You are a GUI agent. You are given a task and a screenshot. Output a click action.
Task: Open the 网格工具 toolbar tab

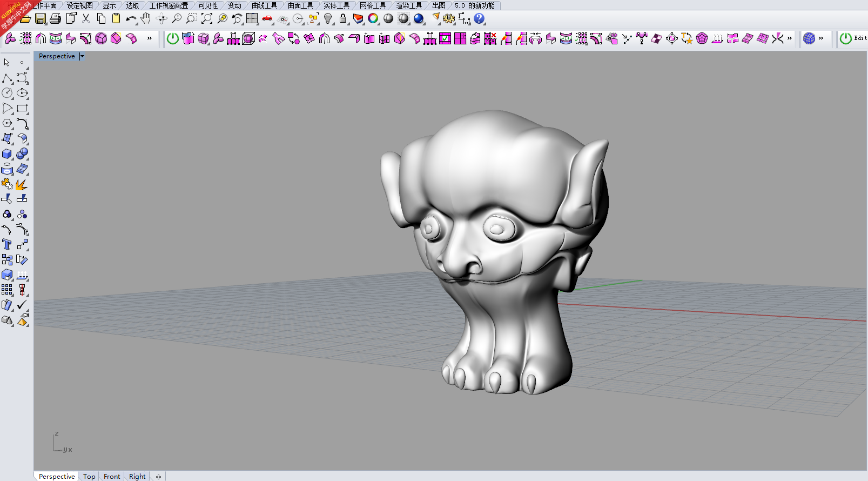pyautogui.click(x=373, y=5)
